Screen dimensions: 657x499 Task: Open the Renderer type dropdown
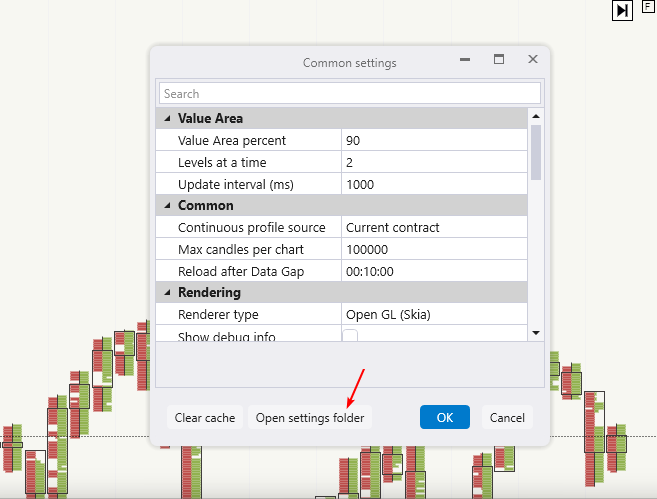click(x=434, y=315)
